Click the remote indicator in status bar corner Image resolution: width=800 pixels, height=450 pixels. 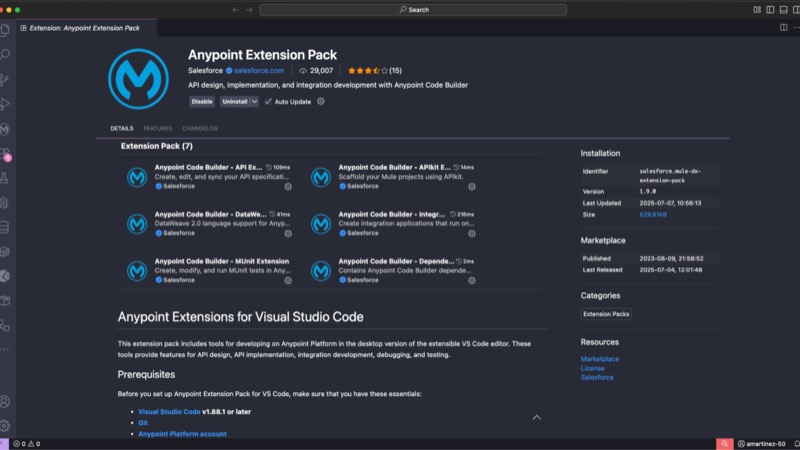4,444
